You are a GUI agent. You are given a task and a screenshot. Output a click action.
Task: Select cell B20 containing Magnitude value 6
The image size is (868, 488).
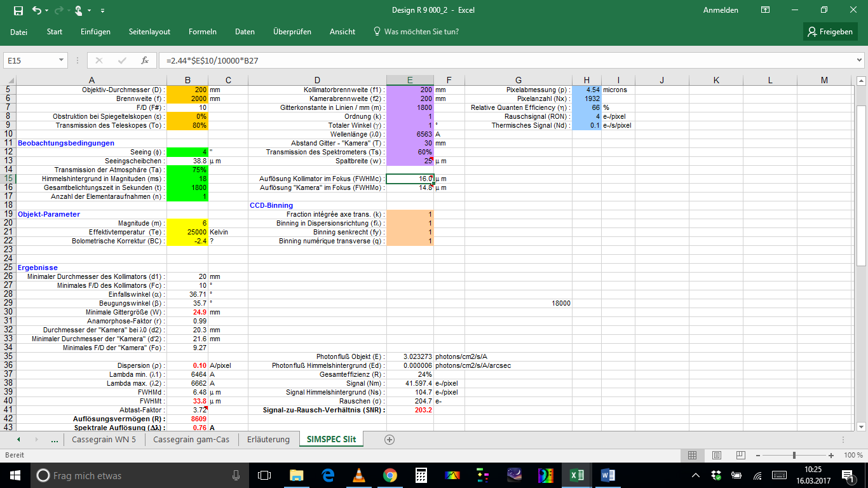point(187,223)
